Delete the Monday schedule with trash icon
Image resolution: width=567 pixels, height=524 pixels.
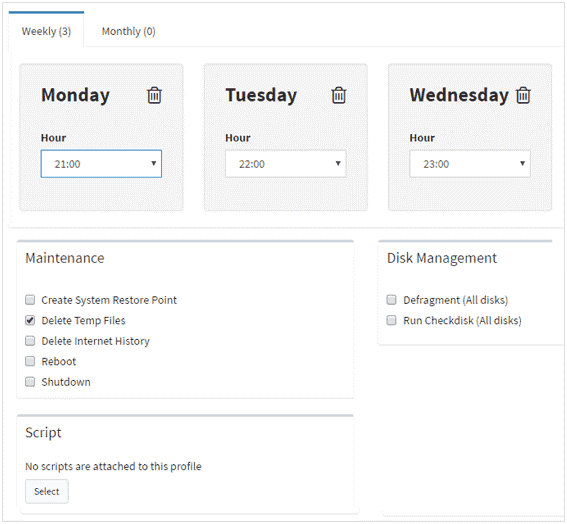point(154,95)
